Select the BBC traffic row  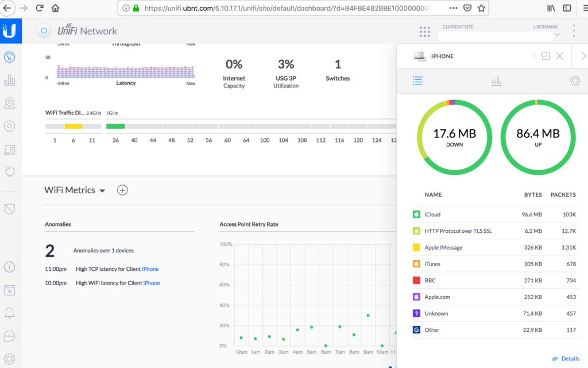pyautogui.click(x=496, y=281)
